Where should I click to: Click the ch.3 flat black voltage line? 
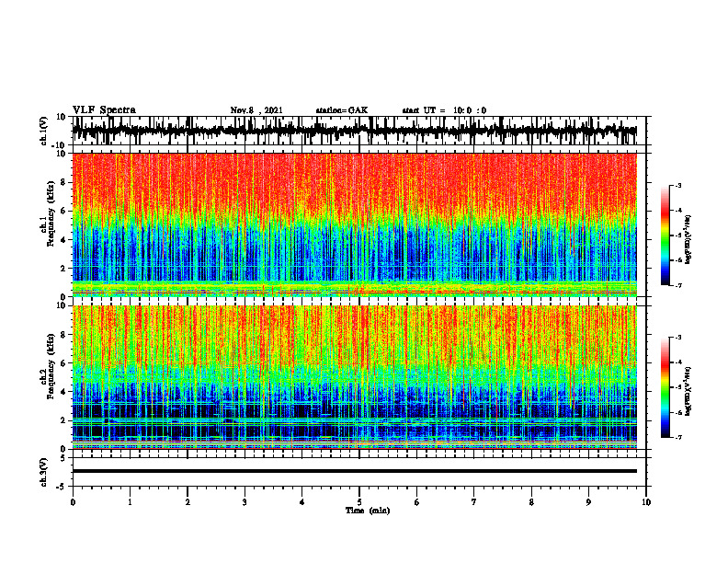coord(354,471)
